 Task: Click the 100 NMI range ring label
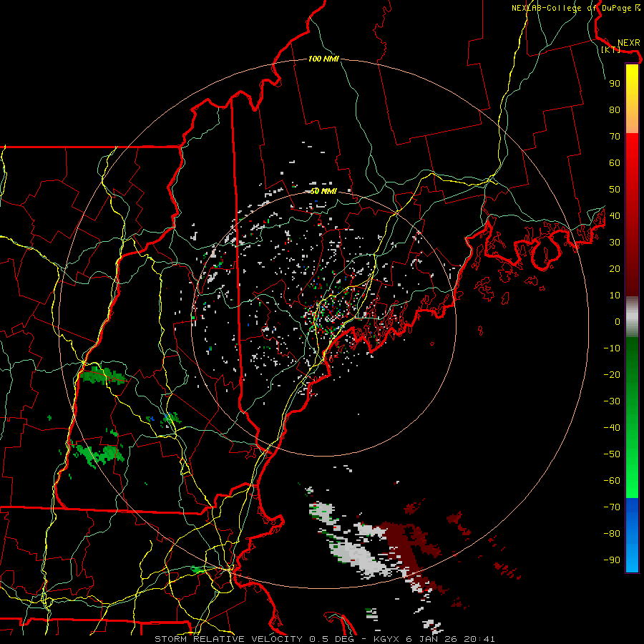point(323,59)
